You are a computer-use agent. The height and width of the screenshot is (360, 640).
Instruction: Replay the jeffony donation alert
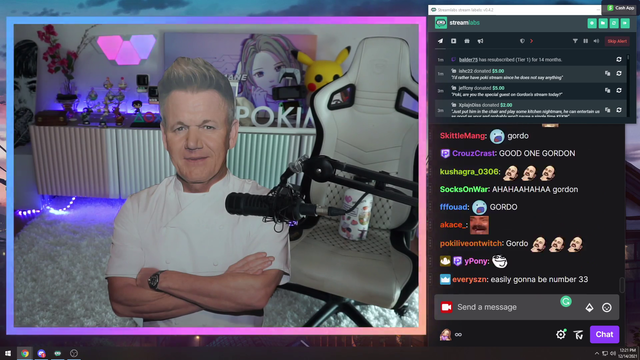tap(619, 90)
